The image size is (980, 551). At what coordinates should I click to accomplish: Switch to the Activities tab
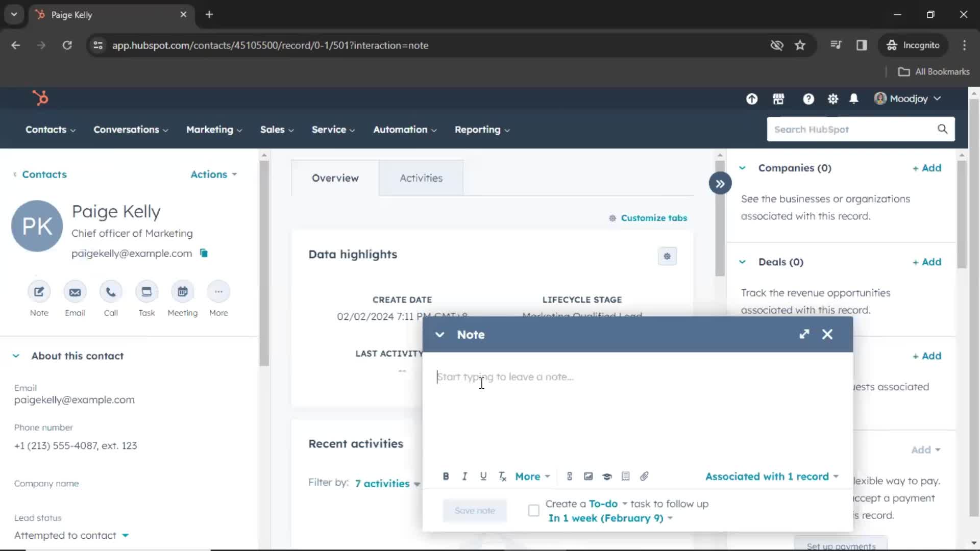(421, 178)
